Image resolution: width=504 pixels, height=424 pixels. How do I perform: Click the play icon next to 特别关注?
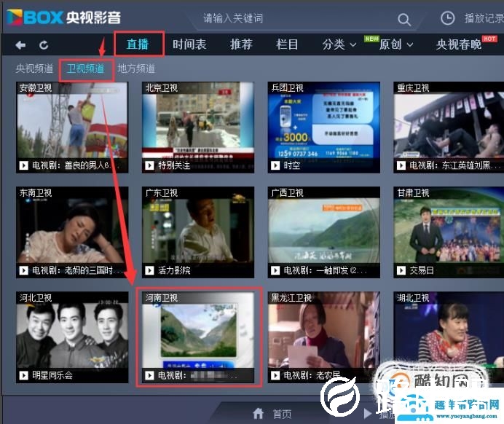pyautogui.click(x=149, y=165)
